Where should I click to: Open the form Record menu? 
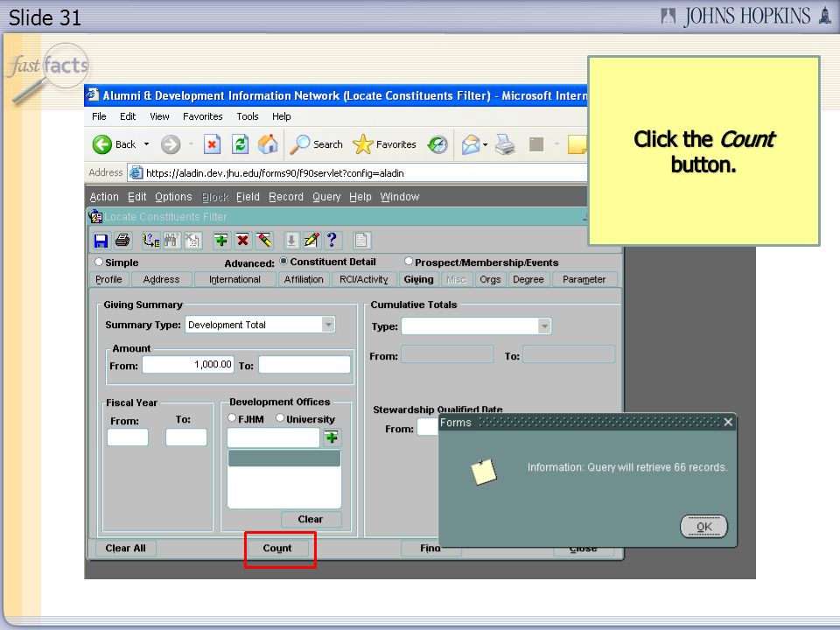pyautogui.click(x=285, y=197)
